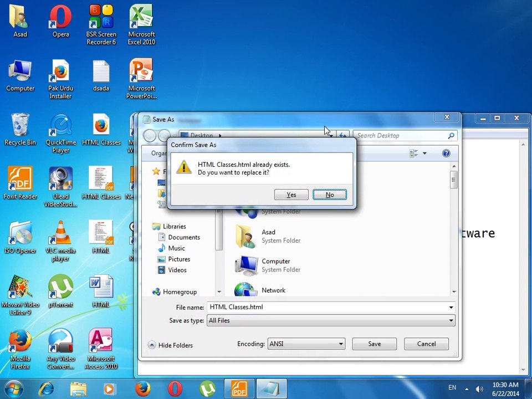Open the Encoding ANSI dropdown

(x=306, y=344)
